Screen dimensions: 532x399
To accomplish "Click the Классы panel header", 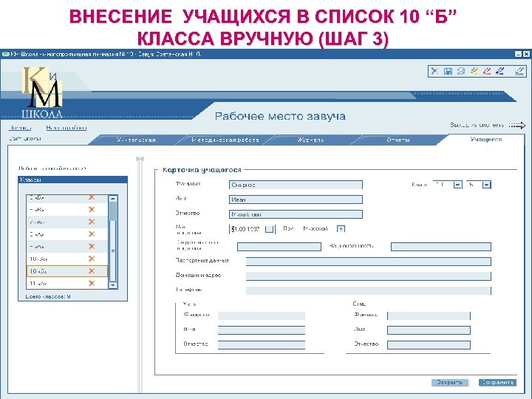I will 72,180.
